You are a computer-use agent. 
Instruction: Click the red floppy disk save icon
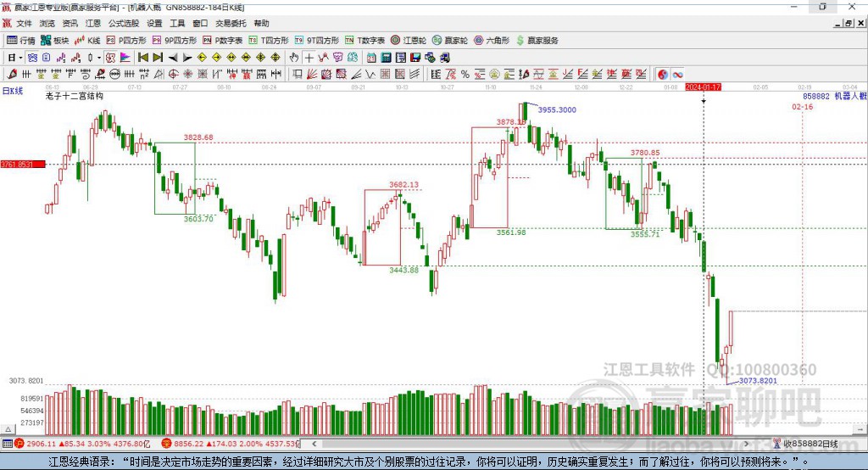click(415, 58)
